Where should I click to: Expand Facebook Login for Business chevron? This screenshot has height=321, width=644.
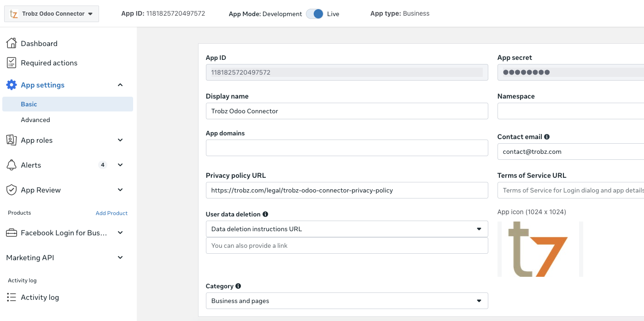pos(120,233)
